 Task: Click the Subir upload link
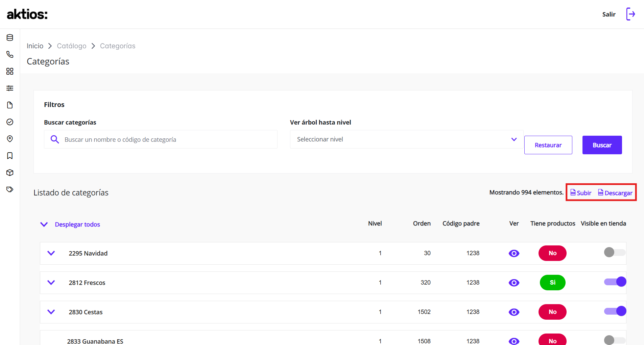(581, 193)
